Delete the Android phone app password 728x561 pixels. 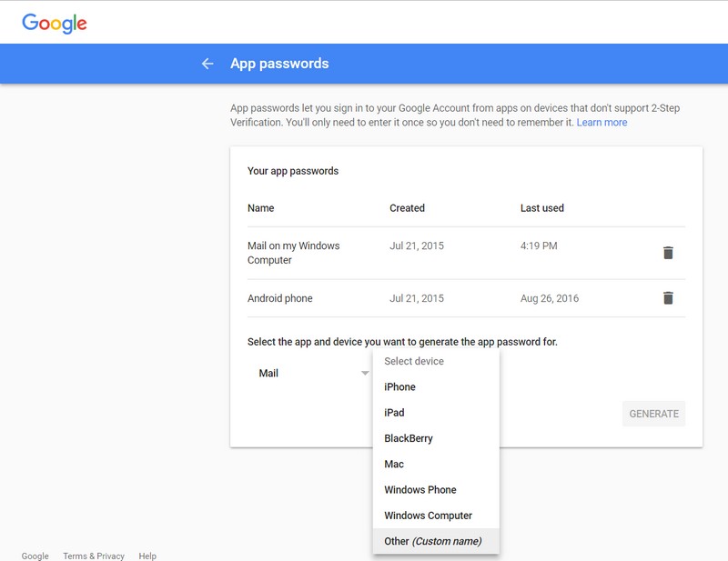click(x=668, y=297)
